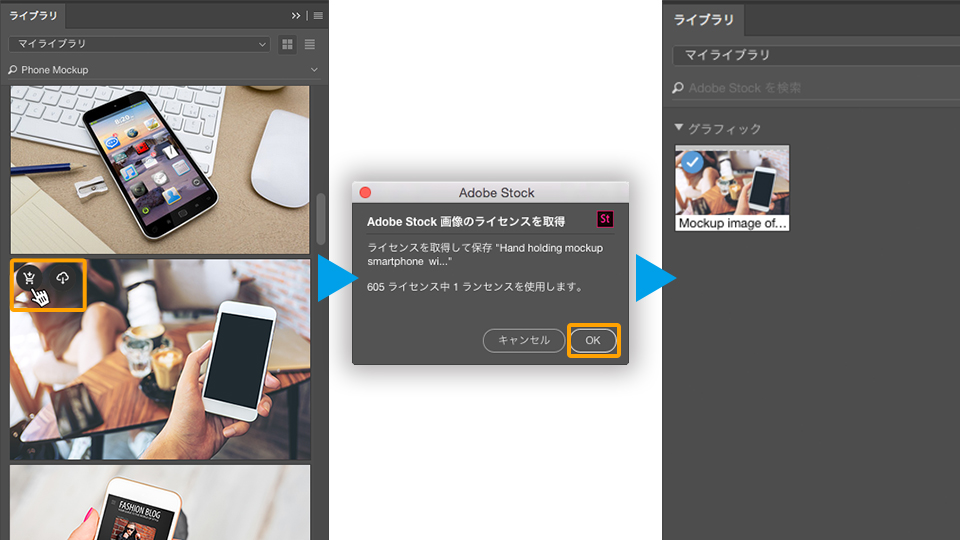
Task: Click the Mockup image of... caption text
Action: tap(732, 223)
